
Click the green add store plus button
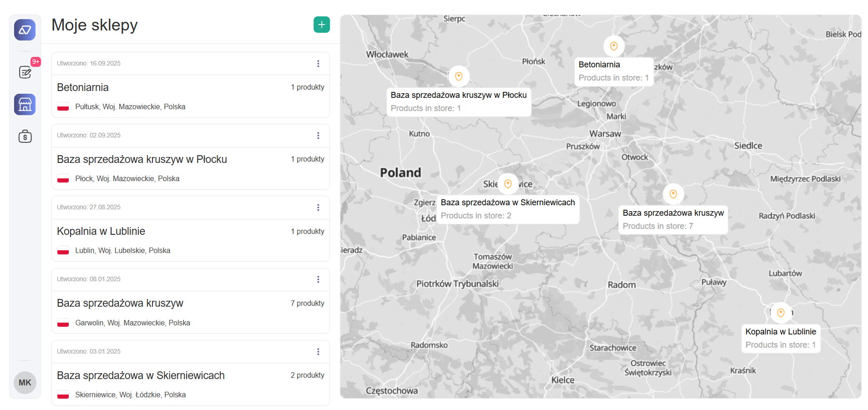[321, 25]
